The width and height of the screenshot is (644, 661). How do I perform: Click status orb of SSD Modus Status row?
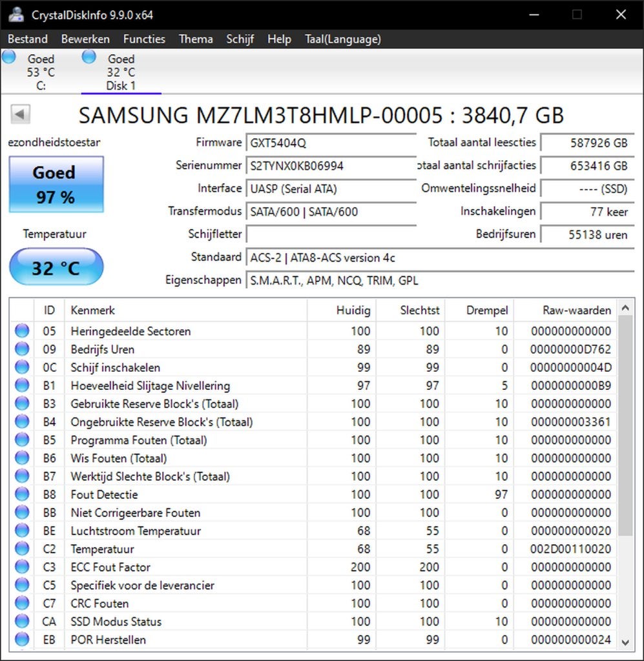tap(22, 621)
